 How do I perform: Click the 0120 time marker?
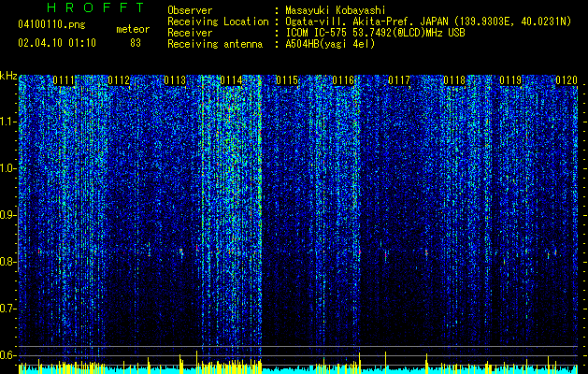[566, 80]
